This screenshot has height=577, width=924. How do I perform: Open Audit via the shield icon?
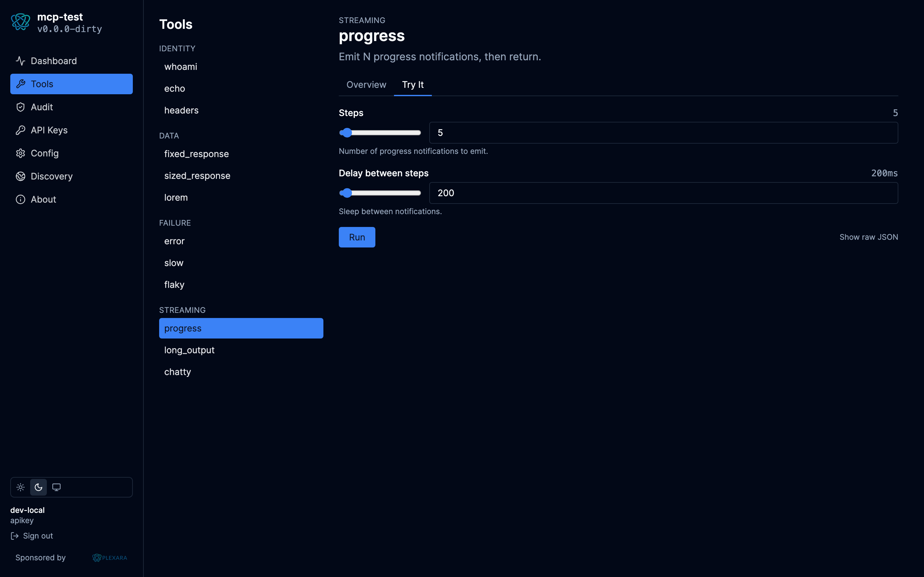coord(21,107)
